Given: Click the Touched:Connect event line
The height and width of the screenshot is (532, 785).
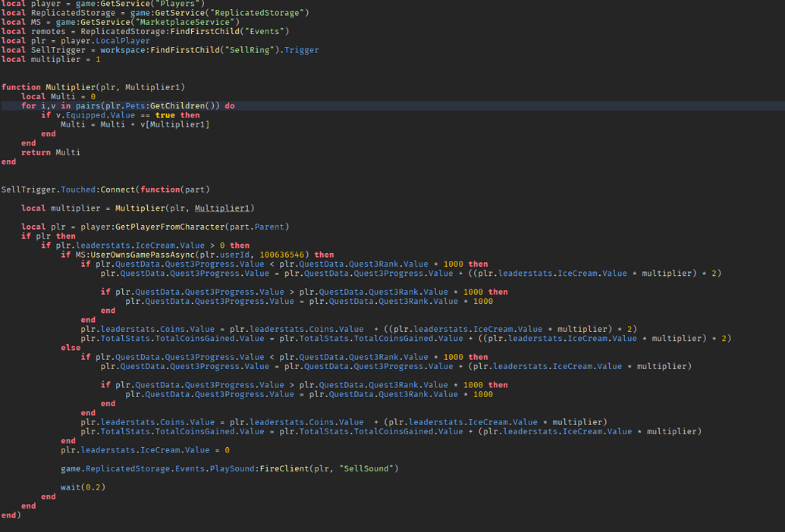Looking at the screenshot, I should [83, 189].
